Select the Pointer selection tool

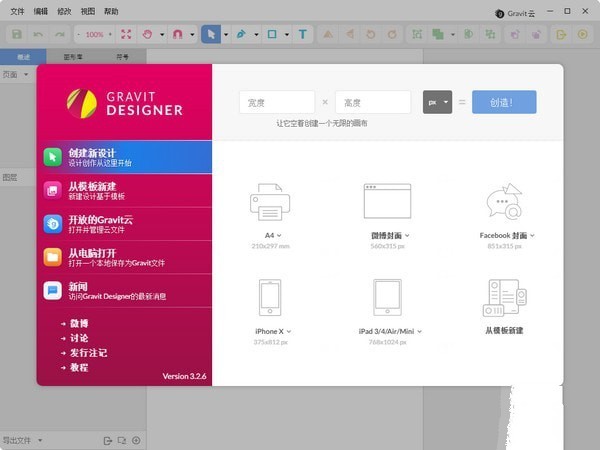point(211,34)
